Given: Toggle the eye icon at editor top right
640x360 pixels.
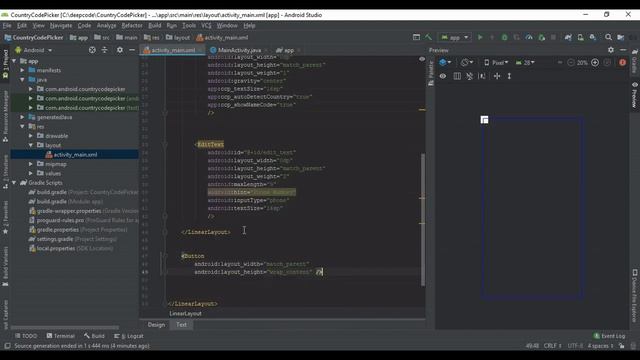Looking at the screenshot, I should [422, 59].
